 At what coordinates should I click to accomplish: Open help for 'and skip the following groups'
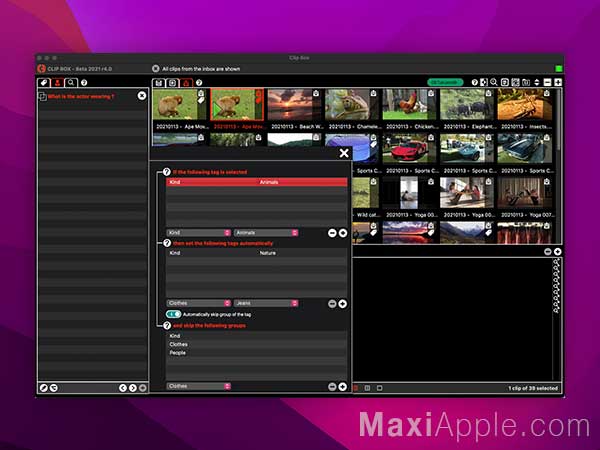pos(167,326)
